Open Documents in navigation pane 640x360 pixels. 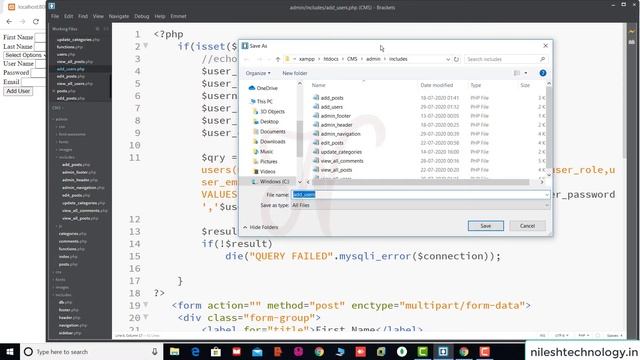pos(269,131)
